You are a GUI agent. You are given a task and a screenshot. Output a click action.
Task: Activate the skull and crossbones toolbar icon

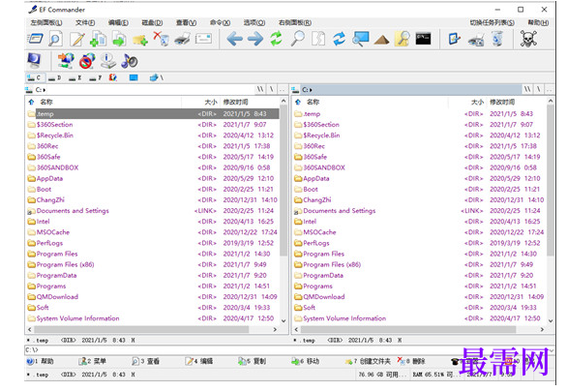click(528, 39)
